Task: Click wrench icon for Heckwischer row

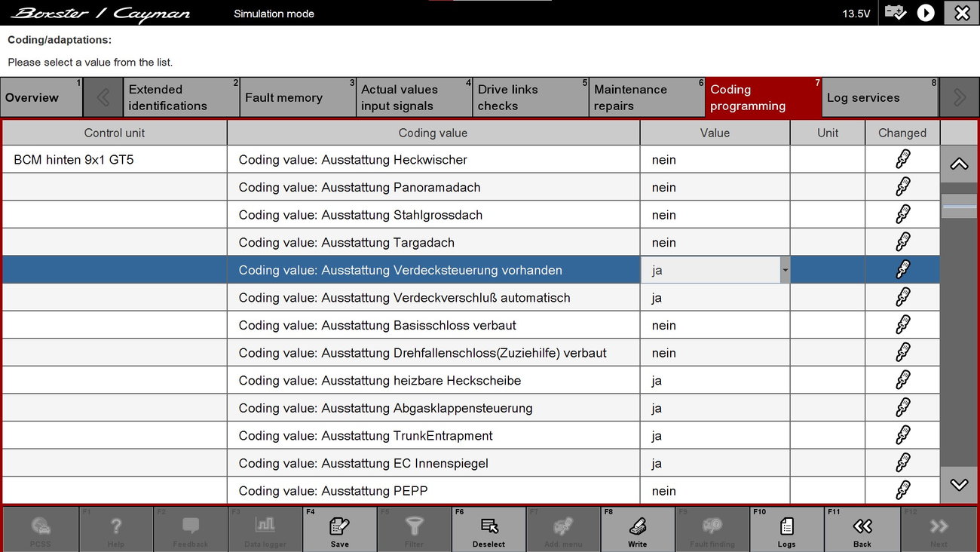Action: (x=902, y=160)
